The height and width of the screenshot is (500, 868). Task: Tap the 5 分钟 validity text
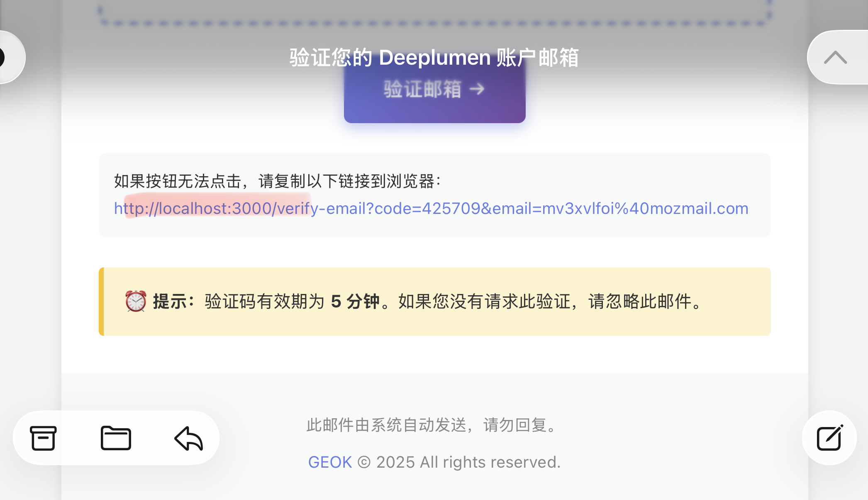[356, 302]
